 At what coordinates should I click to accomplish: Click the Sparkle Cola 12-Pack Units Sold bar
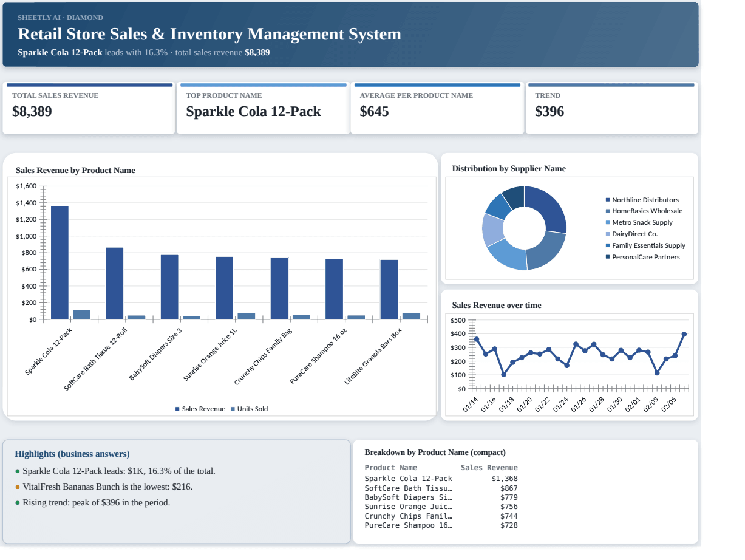(81, 315)
